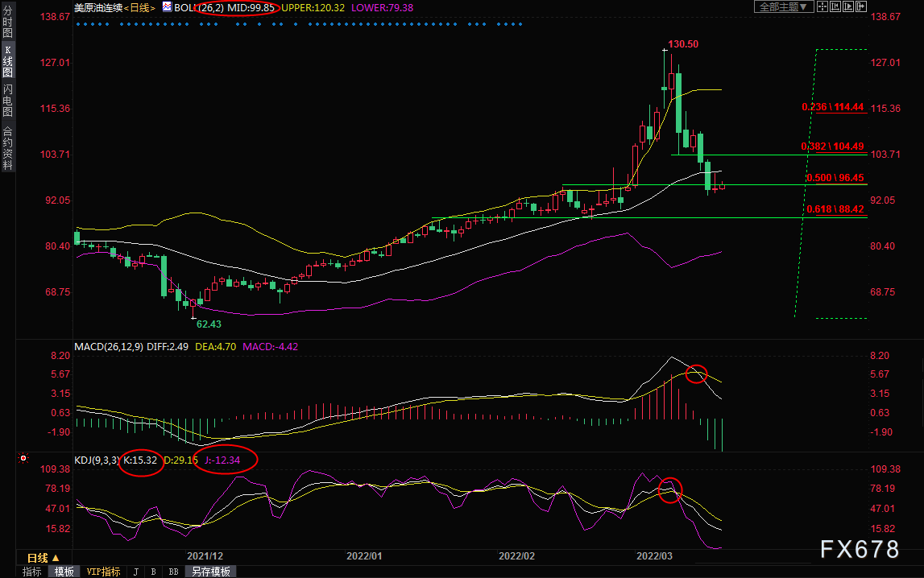Expand the 日线 period selector
This screenshot has height=578, width=924.
pos(44,557)
